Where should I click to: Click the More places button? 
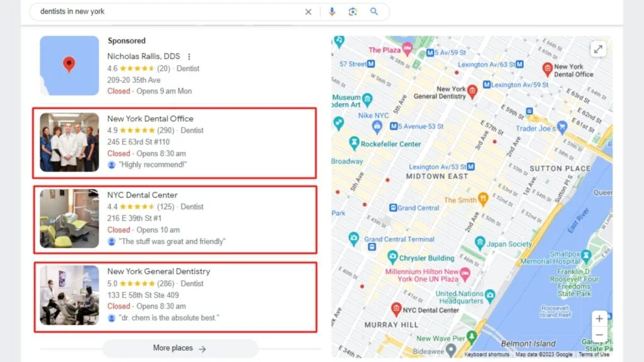tap(180, 348)
